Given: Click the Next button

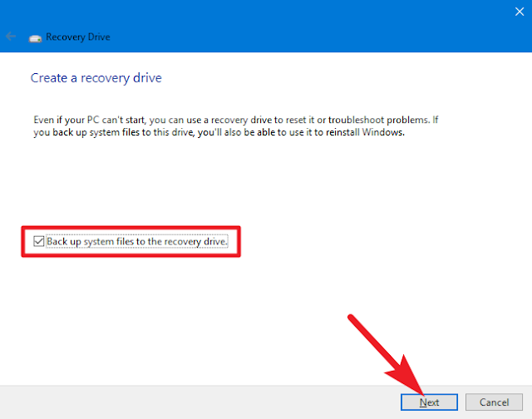Looking at the screenshot, I should 429,402.
